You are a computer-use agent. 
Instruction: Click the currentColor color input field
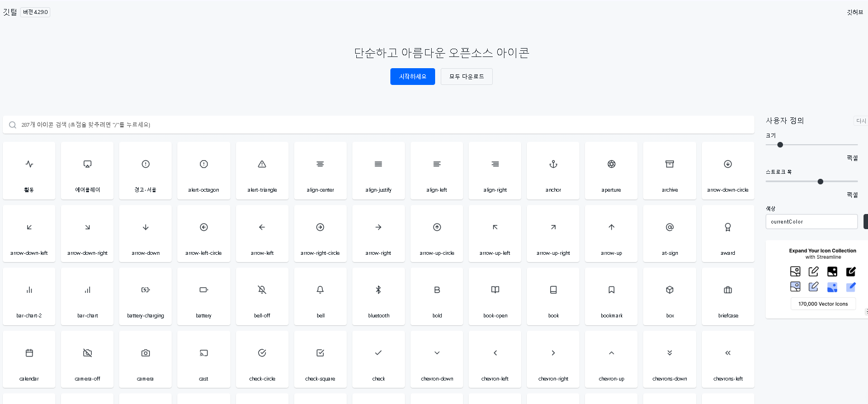[812, 221]
